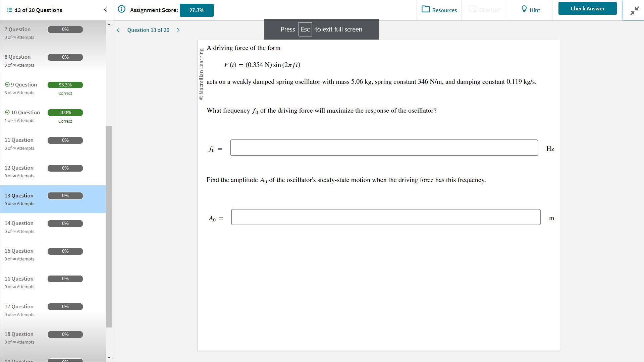The height and width of the screenshot is (362, 644).
Task: Go to previous question arrow
Action: [118, 30]
